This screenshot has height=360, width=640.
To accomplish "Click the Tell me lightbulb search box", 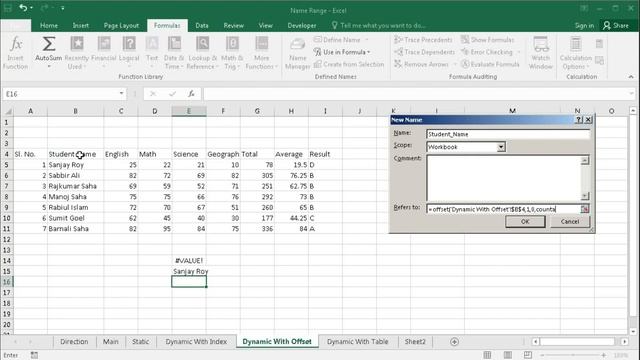I will tap(379, 25).
